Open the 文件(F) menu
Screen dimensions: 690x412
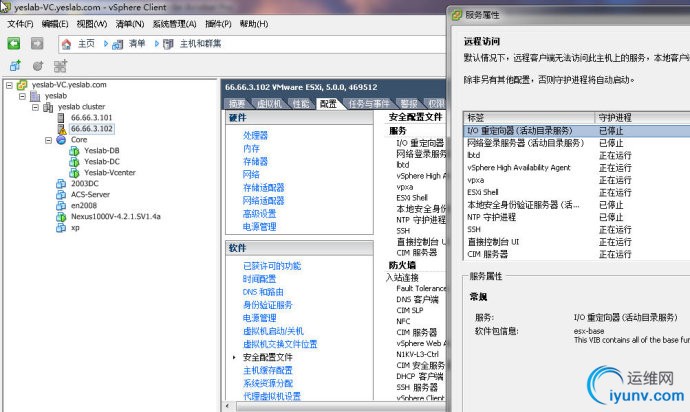[20, 24]
